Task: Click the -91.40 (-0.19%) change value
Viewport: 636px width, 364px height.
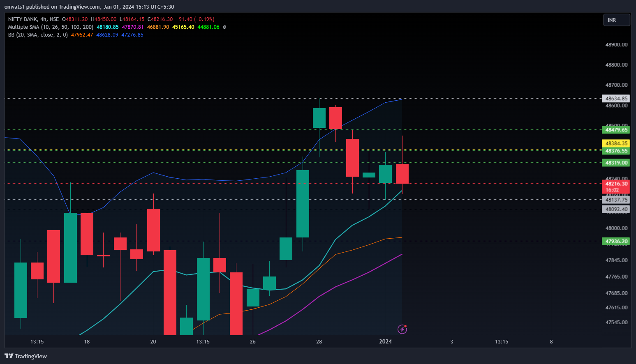Action: pos(195,19)
